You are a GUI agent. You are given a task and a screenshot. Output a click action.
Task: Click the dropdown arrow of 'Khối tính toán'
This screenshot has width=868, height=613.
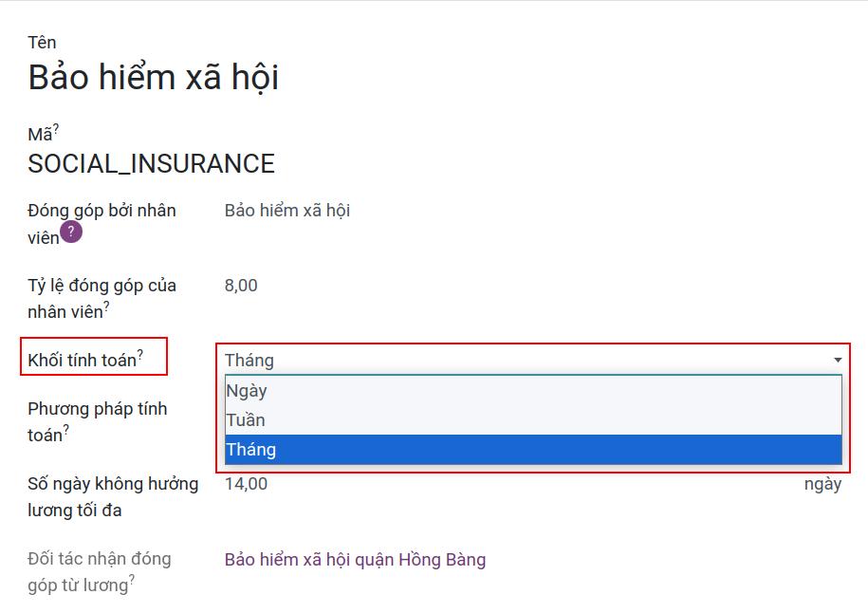point(837,359)
